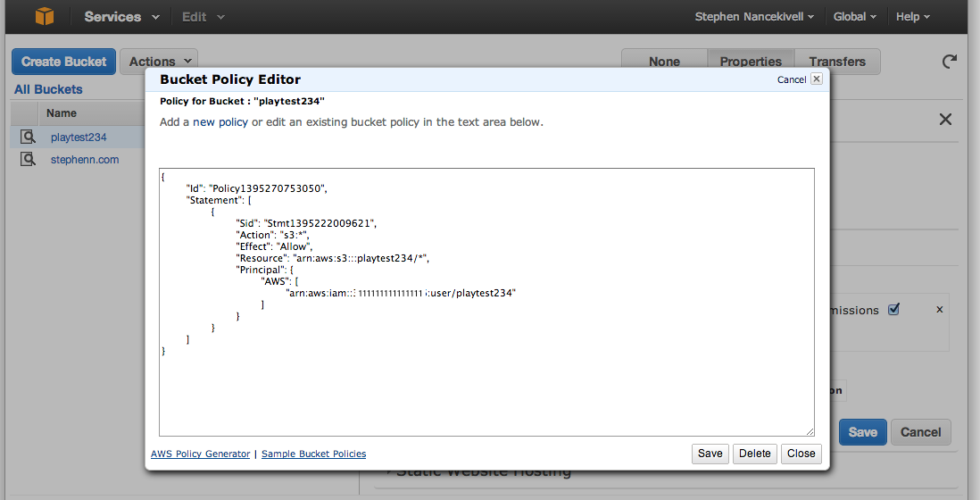
Task: Click the "Action": "s3:*" line
Action: [x=272, y=235]
